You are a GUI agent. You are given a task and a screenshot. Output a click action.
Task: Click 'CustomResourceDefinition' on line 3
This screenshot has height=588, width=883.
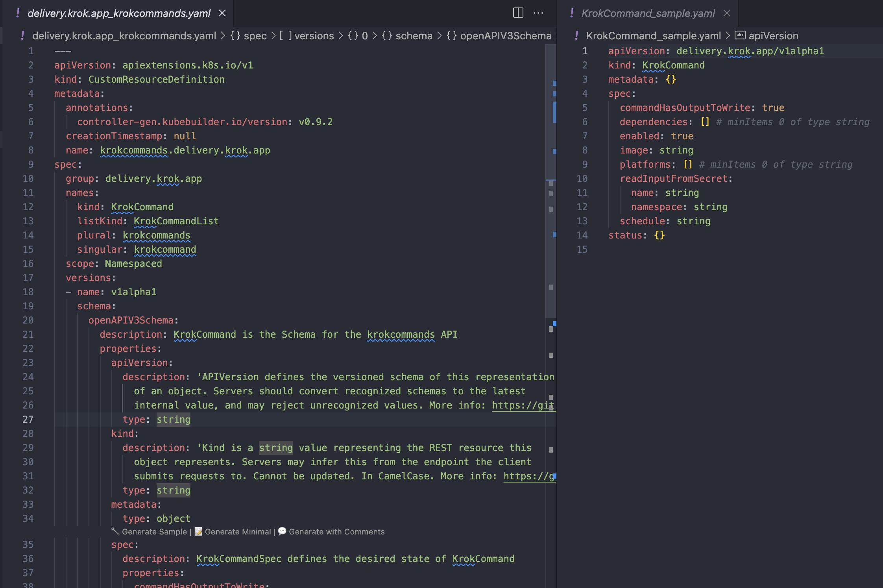(x=156, y=80)
